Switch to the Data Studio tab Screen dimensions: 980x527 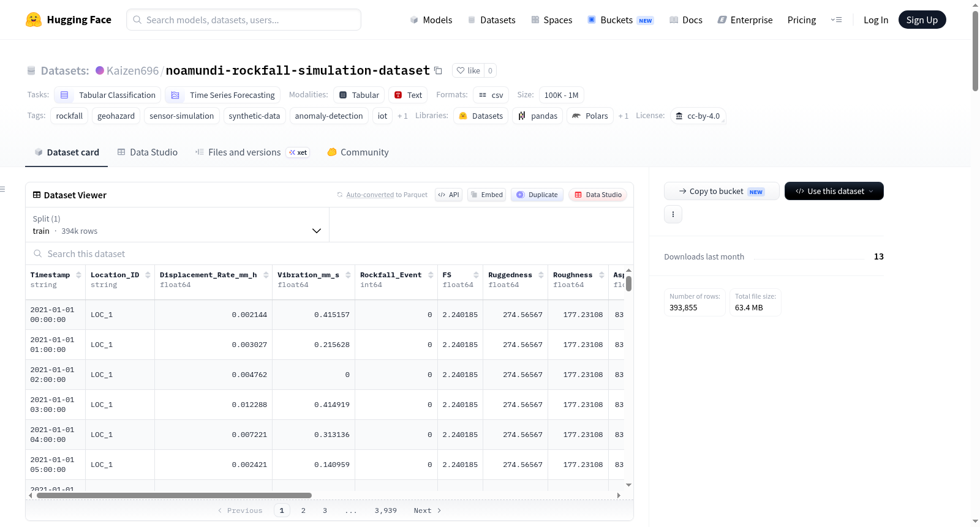tap(147, 152)
